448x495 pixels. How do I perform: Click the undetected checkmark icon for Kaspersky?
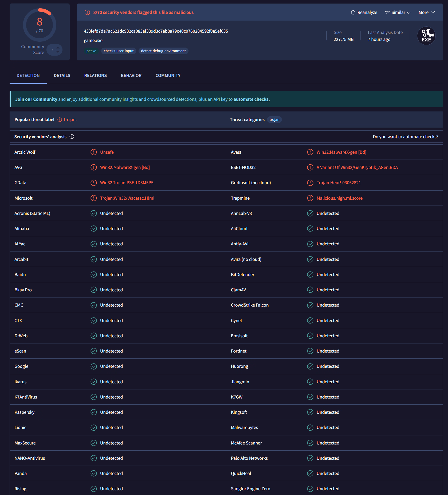click(93, 412)
